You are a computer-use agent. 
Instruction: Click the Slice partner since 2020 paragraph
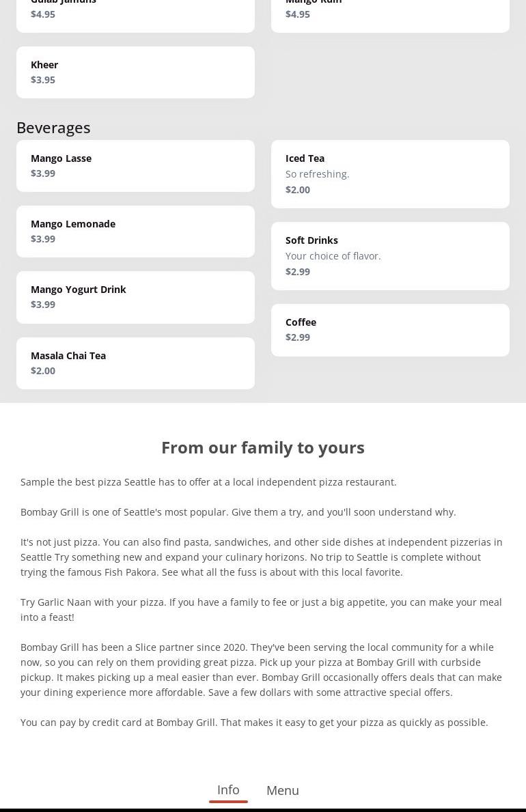tap(261, 669)
